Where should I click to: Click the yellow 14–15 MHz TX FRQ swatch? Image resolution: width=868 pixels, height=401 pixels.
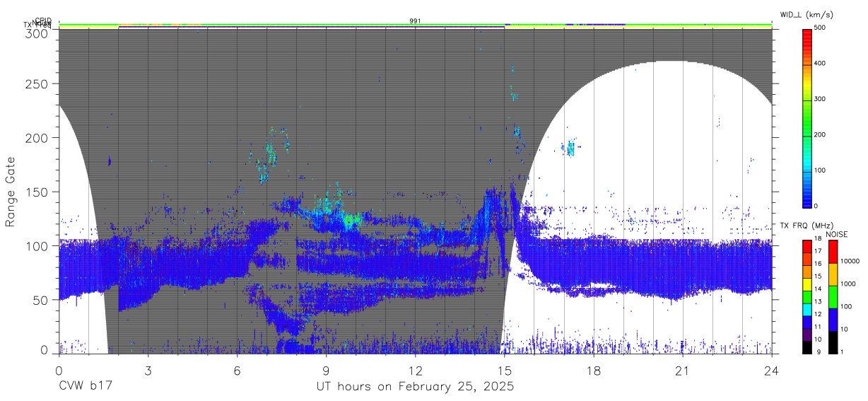[807, 284]
